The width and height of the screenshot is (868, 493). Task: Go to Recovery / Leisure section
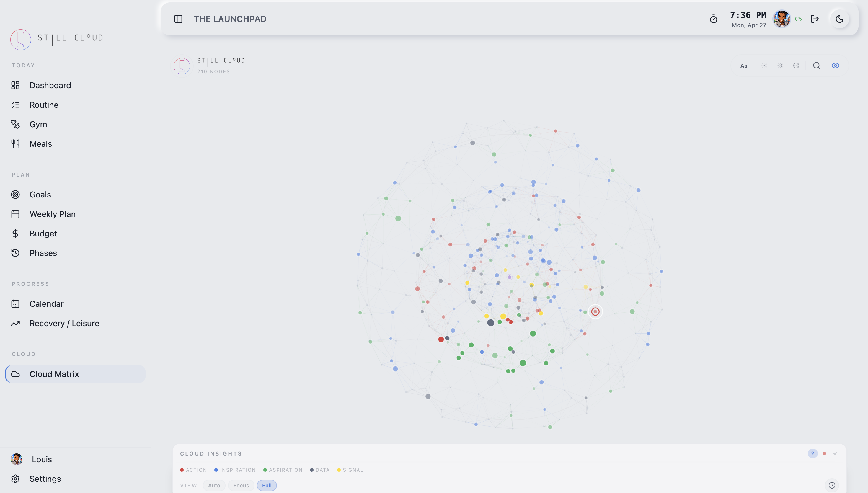64,323
